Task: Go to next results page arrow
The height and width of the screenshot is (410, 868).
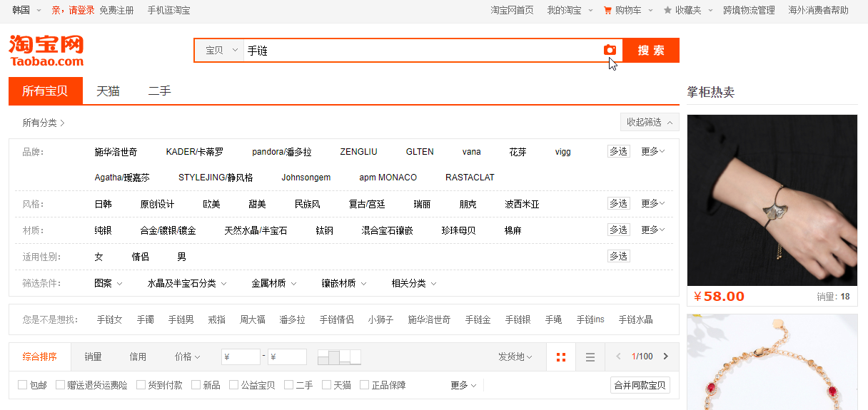Action: (666, 357)
